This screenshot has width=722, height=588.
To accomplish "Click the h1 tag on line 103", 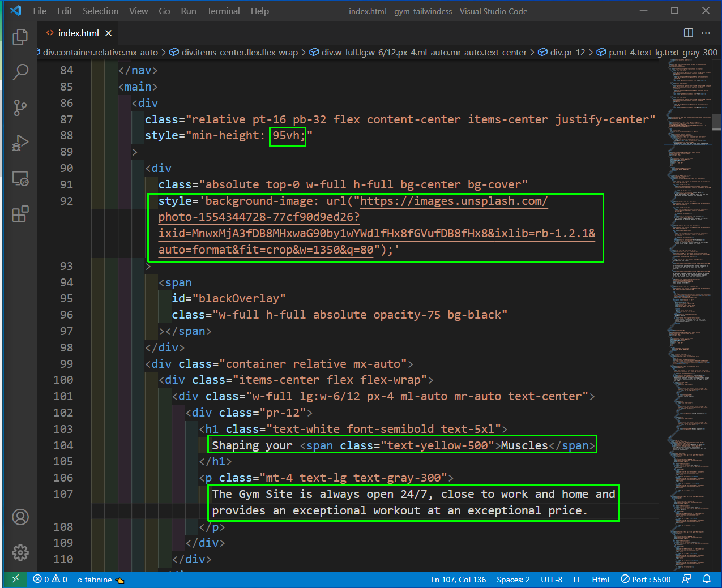I will tap(212, 429).
